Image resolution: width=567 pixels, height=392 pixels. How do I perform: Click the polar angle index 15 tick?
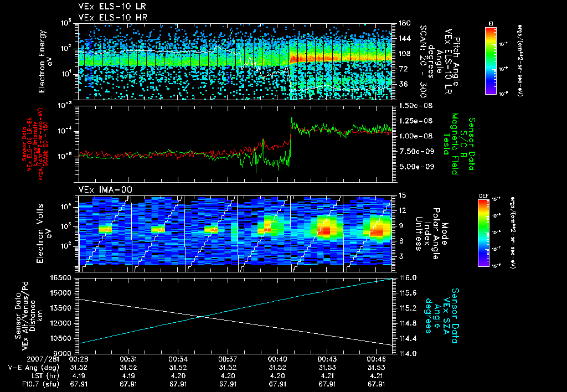point(402,195)
